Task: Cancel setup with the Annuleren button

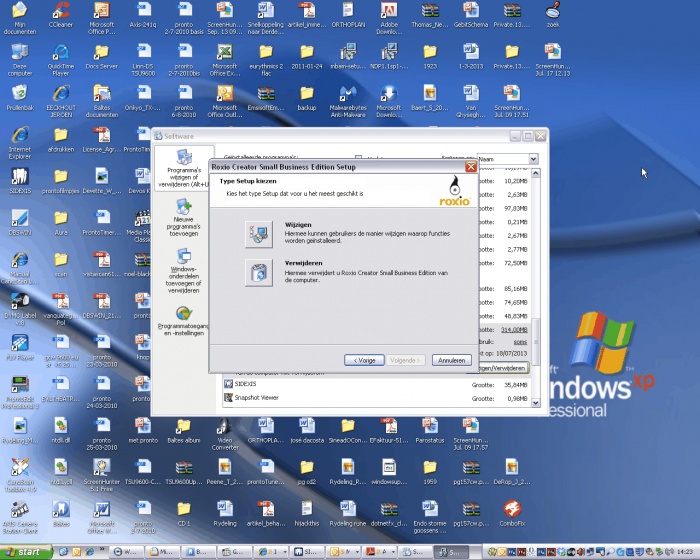Action: (x=452, y=360)
